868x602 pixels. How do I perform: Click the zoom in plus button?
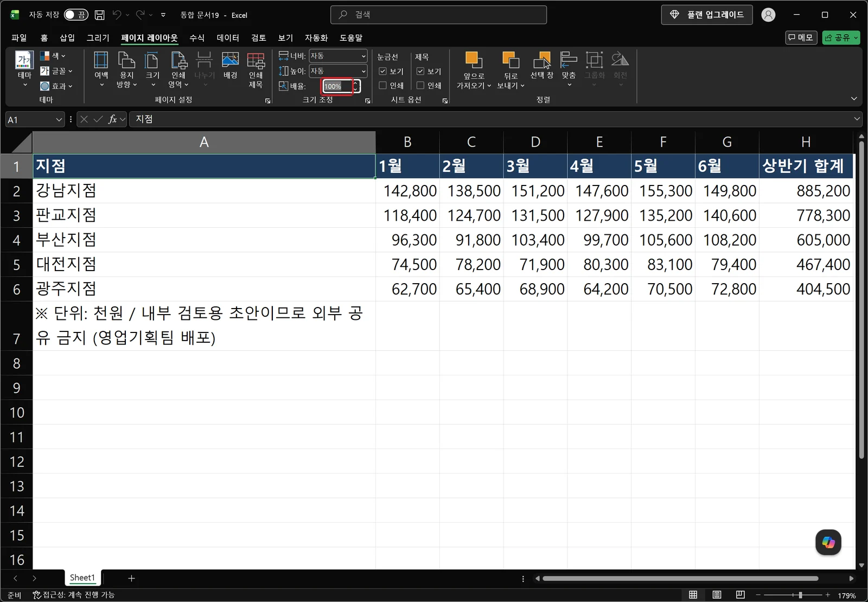[828, 595]
